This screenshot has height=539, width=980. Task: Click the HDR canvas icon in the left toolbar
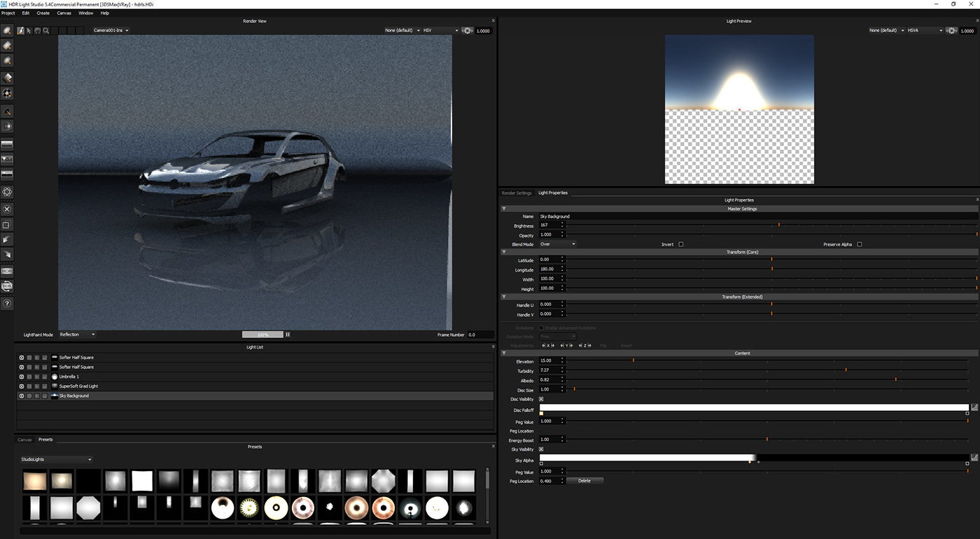pos(6,270)
